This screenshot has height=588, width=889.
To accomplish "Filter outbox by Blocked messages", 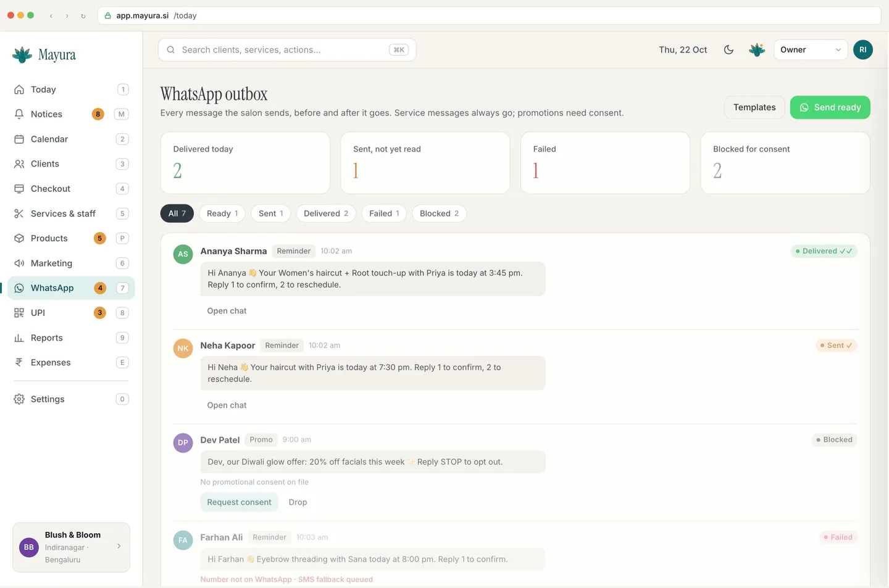I will 439,213.
